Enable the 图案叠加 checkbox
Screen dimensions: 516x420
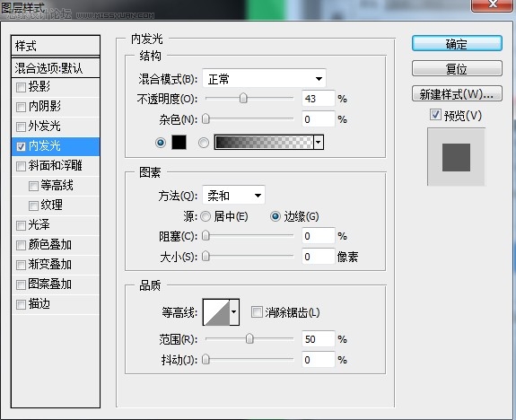click(x=21, y=284)
